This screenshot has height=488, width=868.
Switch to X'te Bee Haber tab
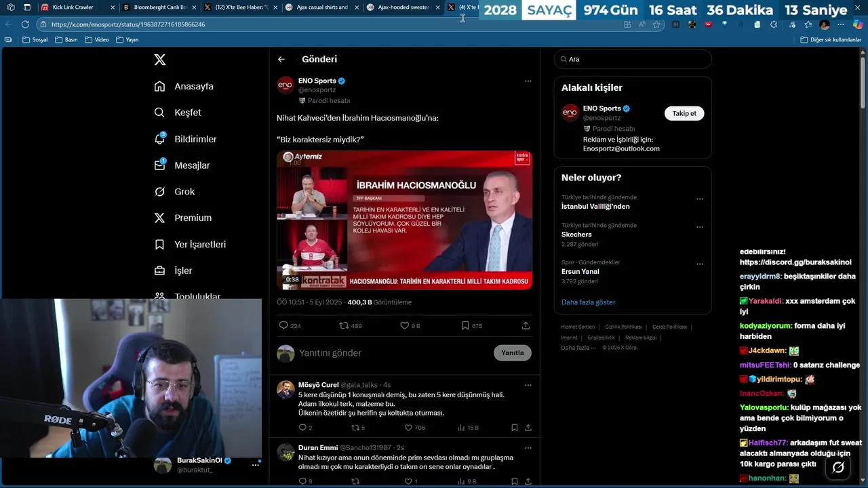tap(241, 7)
